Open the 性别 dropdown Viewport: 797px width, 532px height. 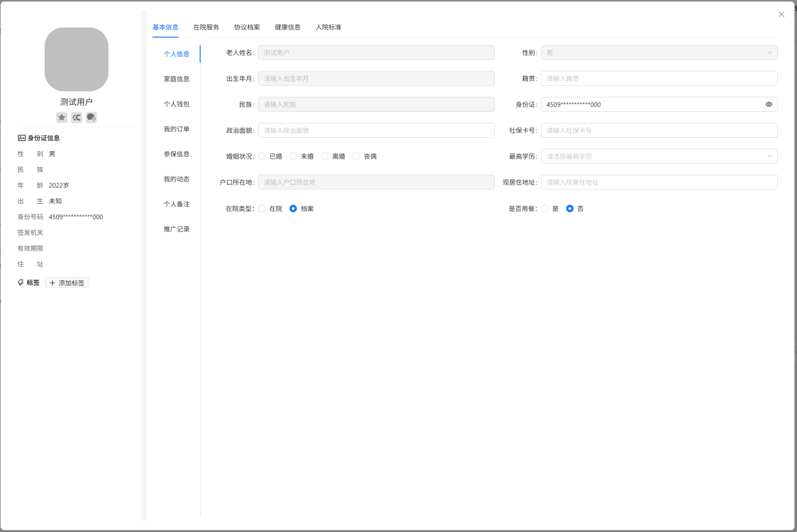pyautogui.click(x=659, y=53)
